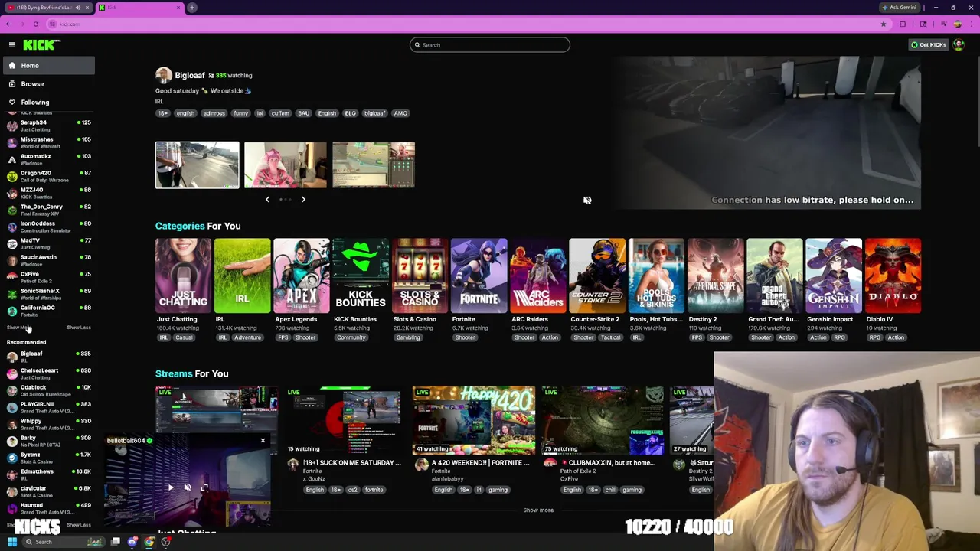The width and height of the screenshot is (980, 551).
Task: Open A 420 WEEKEND Fortnite stream thumbnail
Action: click(x=474, y=420)
